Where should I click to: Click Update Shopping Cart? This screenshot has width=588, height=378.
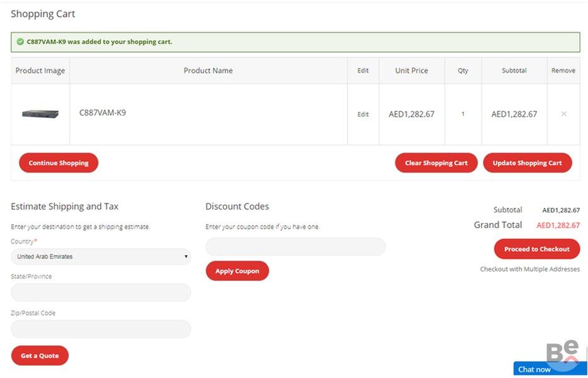click(x=527, y=163)
